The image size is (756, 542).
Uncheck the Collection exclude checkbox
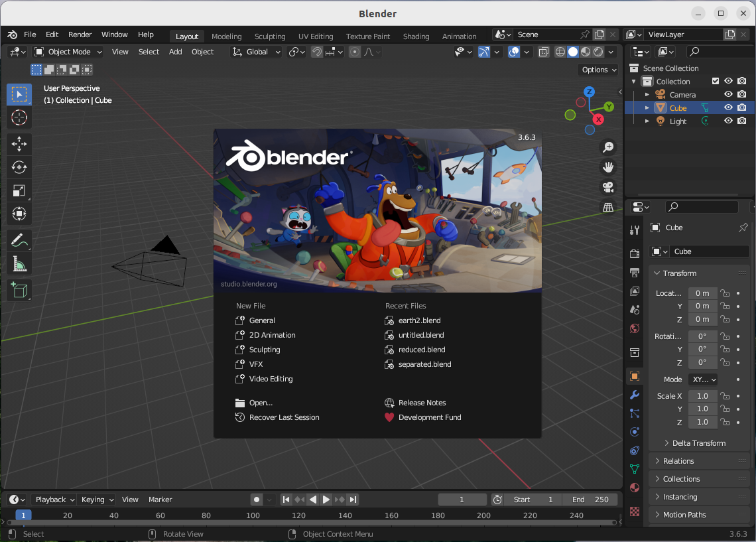point(716,81)
